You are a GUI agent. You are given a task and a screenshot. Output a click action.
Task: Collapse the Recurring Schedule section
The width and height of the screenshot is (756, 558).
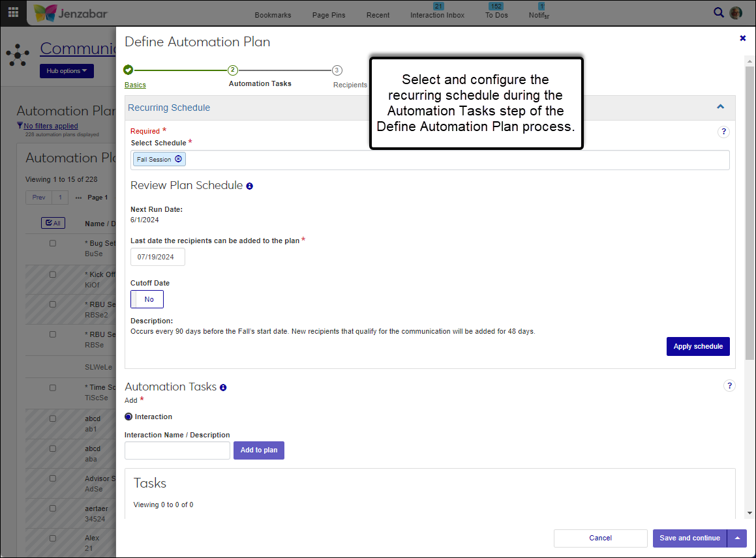(720, 107)
